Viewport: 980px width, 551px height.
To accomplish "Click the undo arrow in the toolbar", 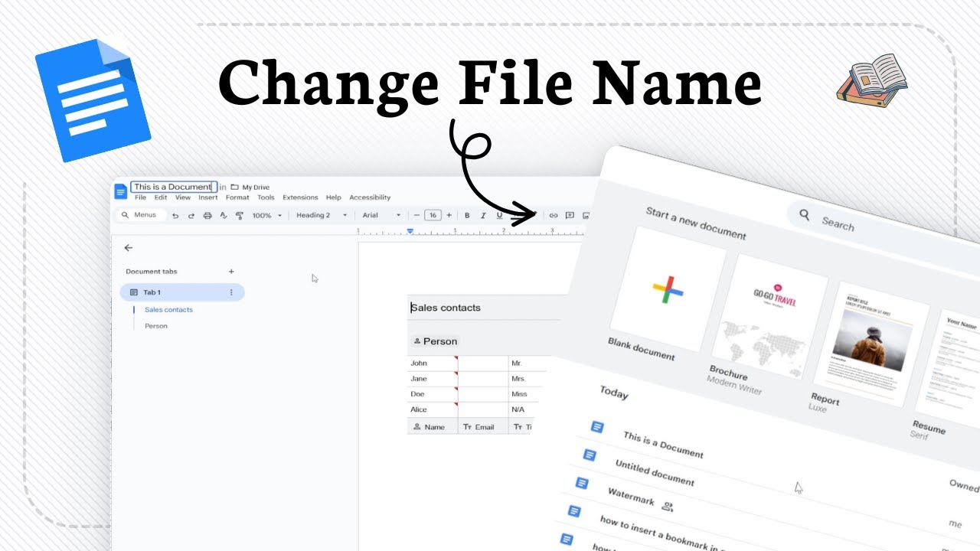I will 175,216.
